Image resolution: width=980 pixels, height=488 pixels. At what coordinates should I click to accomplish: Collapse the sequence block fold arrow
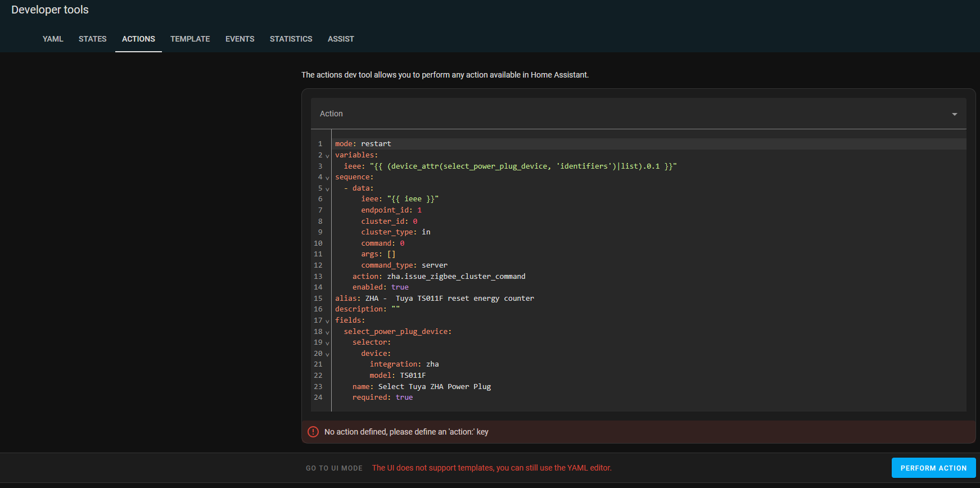pos(327,178)
